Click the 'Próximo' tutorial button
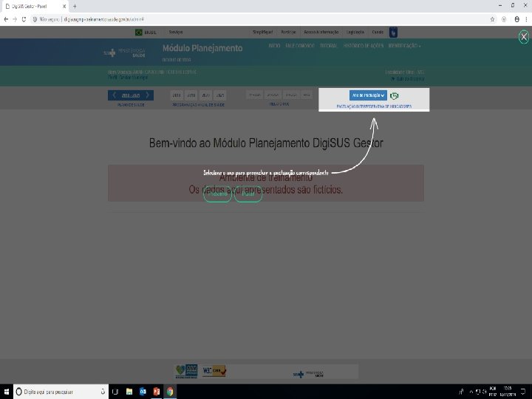This screenshot has width=532, height=399. coord(217,194)
